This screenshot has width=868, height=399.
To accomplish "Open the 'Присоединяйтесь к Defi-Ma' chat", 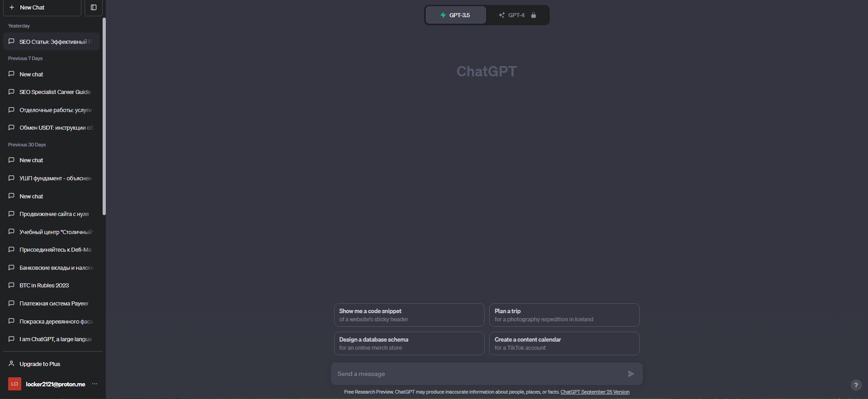I will [x=51, y=249].
